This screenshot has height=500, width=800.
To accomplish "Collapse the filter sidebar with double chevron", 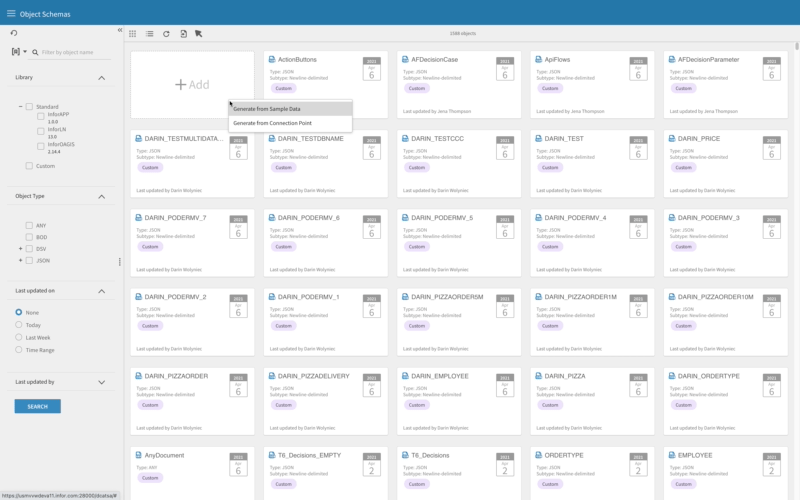I will click(120, 30).
